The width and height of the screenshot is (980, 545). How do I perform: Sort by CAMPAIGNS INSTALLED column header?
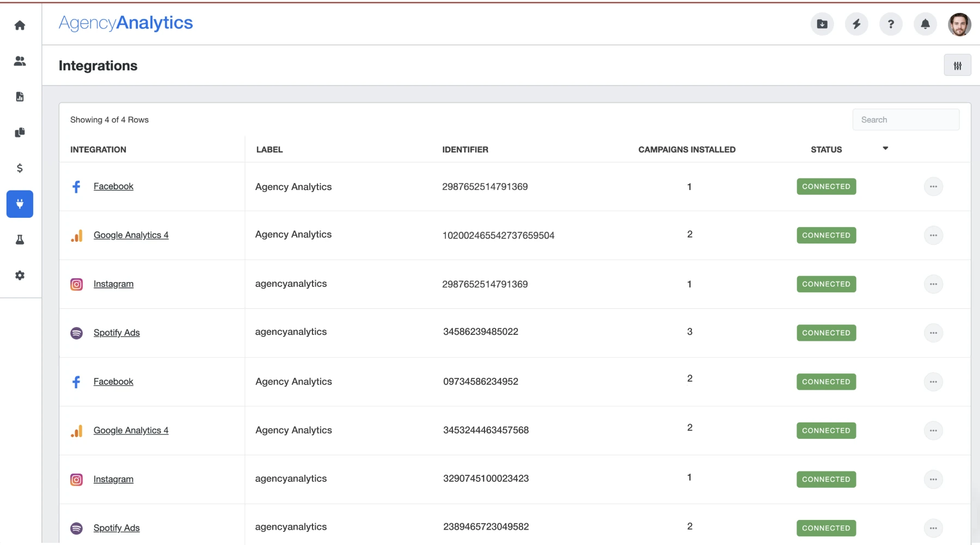click(x=687, y=150)
